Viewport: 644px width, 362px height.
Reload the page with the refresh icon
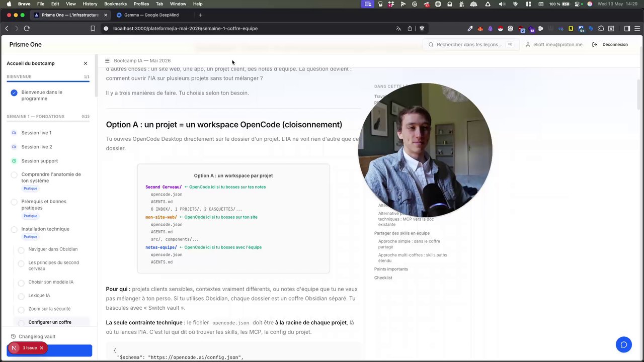click(27, 29)
